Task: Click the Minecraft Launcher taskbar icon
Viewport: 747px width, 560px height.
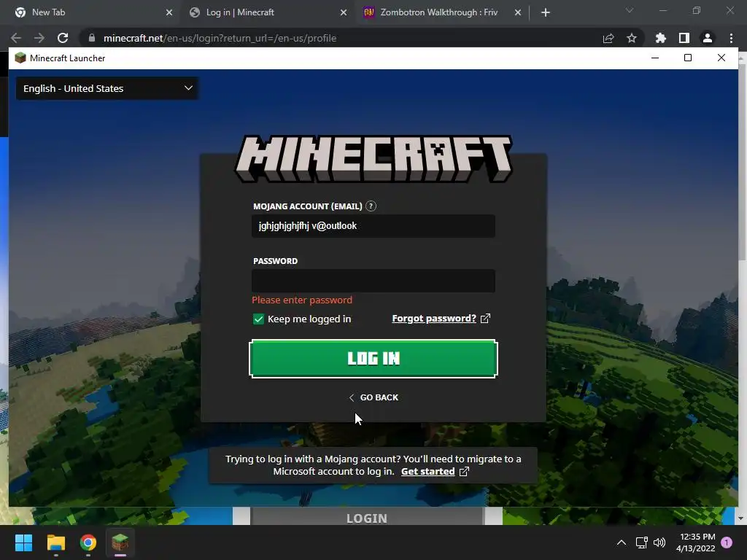Action: pos(120,542)
